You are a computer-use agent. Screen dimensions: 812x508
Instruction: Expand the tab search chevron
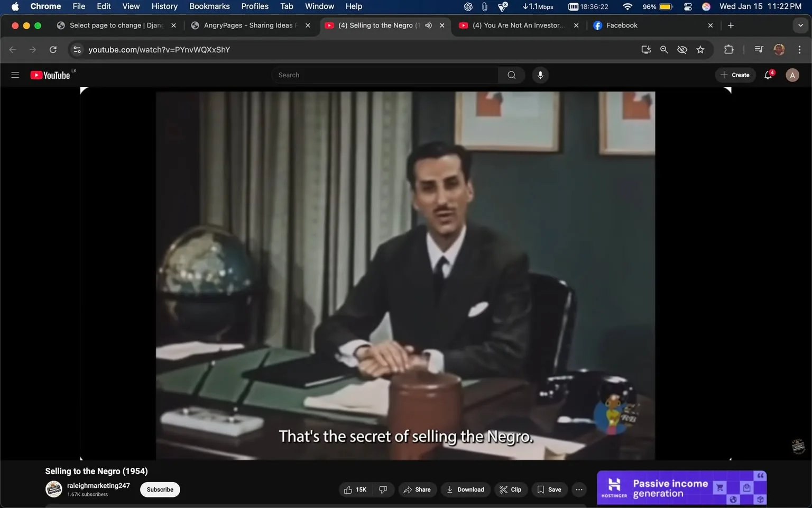[x=800, y=25]
